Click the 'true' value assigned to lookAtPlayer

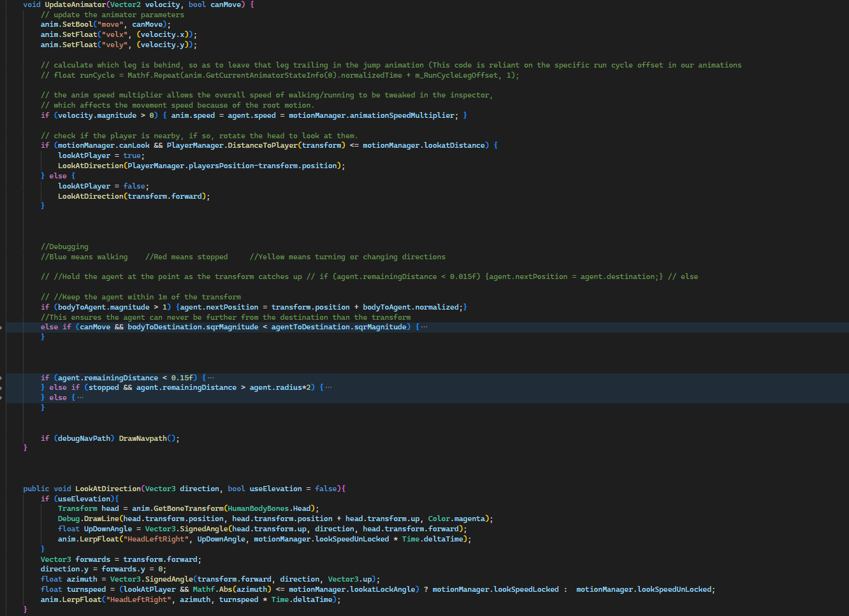click(x=132, y=156)
